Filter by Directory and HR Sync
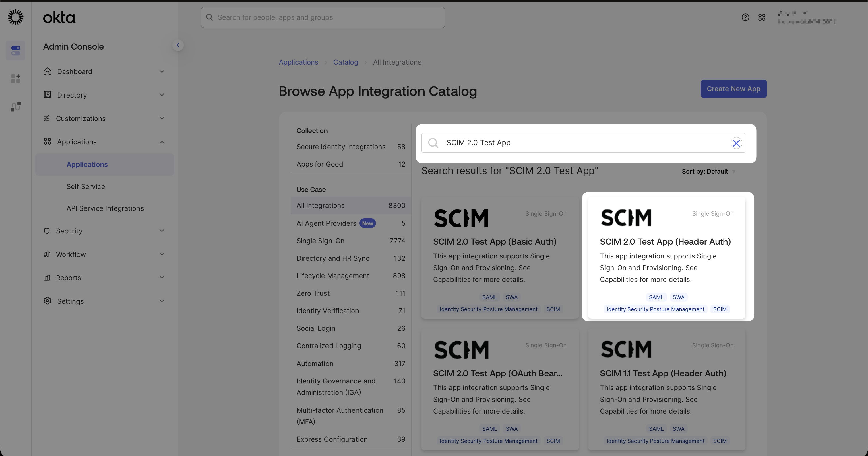The width and height of the screenshot is (868, 456). [x=351, y=258]
